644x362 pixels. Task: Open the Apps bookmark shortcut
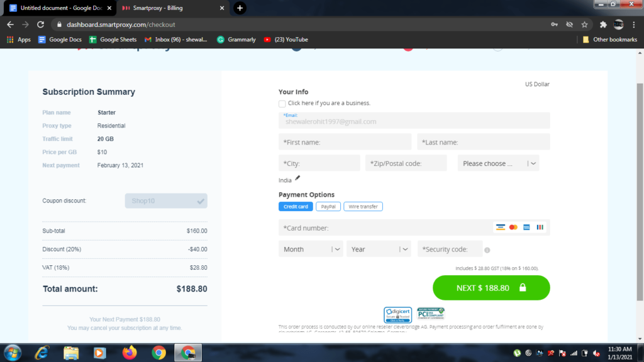pyautogui.click(x=18, y=40)
